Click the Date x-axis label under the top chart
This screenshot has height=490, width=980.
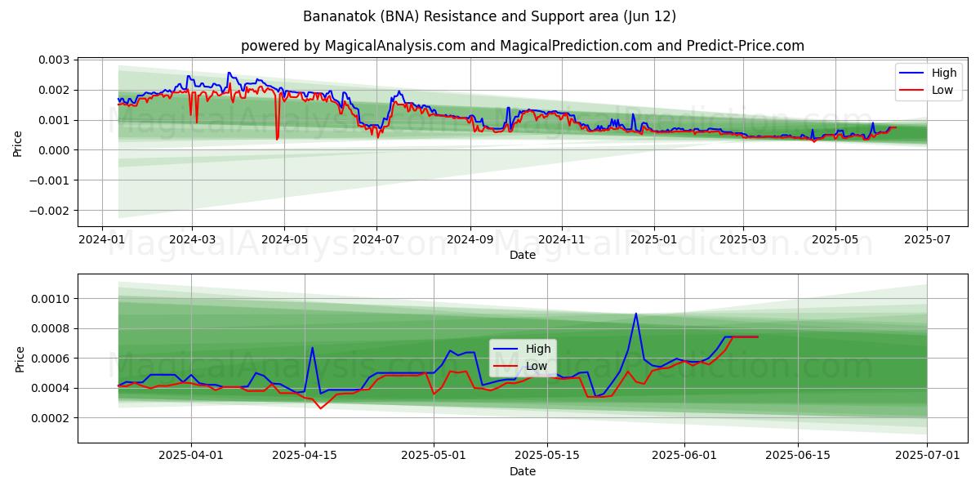pyautogui.click(x=523, y=255)
